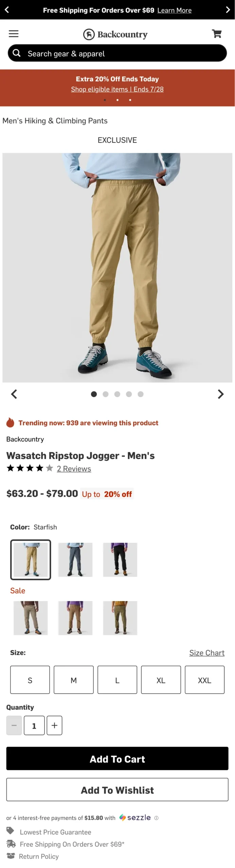The height and width of the screenshot is (868, 235).
Task: Type in the search gear & apparel field
Action: (x=122, y=54)
